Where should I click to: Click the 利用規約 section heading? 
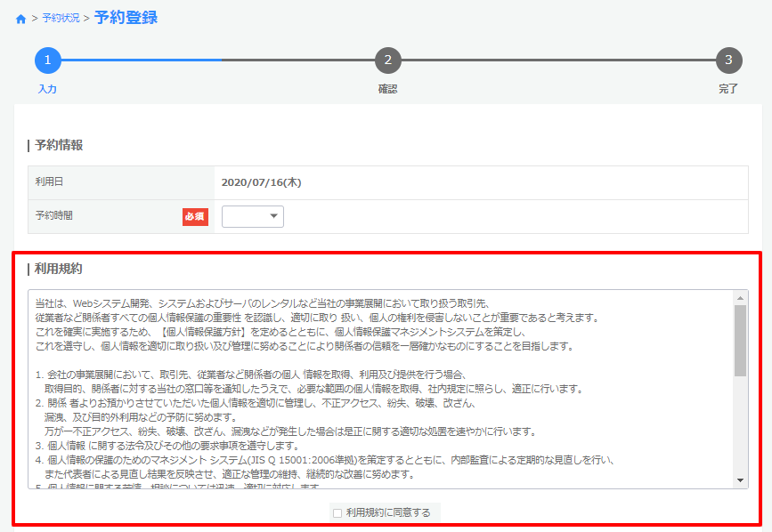(59, 269)
